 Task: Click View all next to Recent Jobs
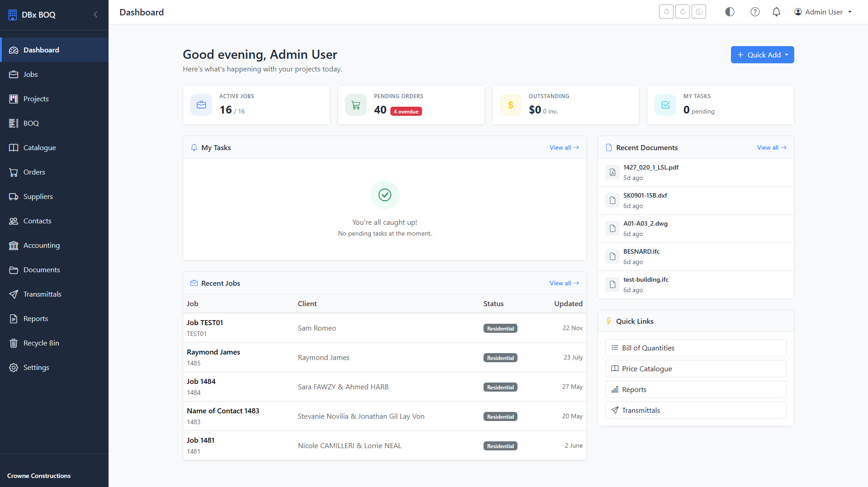(x=564, y=283)
